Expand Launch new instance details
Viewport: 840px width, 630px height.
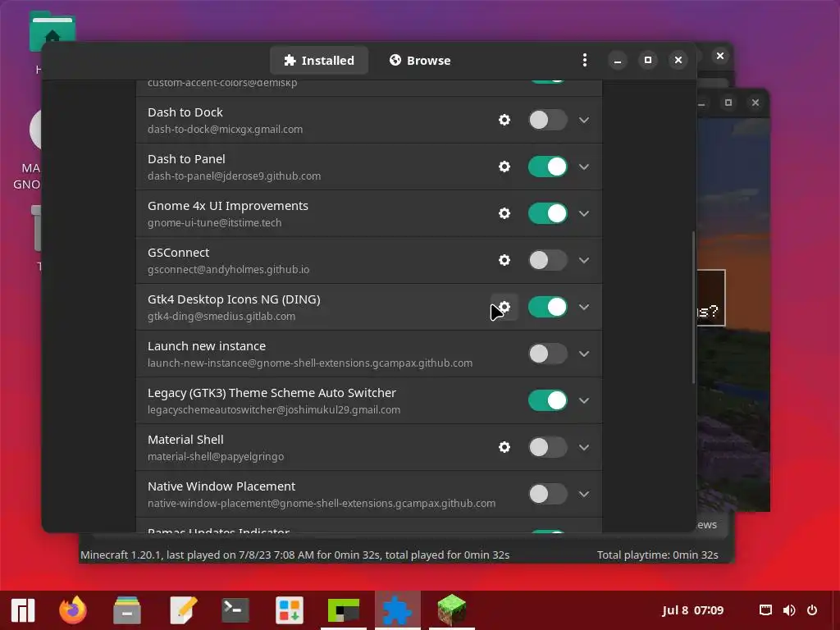(584, 354)
